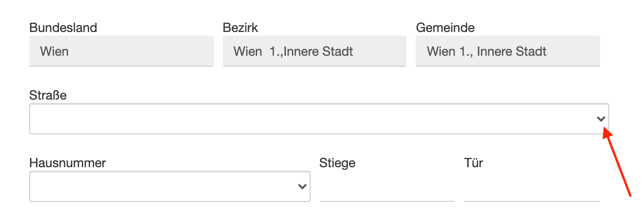Click the Stiege label

[338, 163]
